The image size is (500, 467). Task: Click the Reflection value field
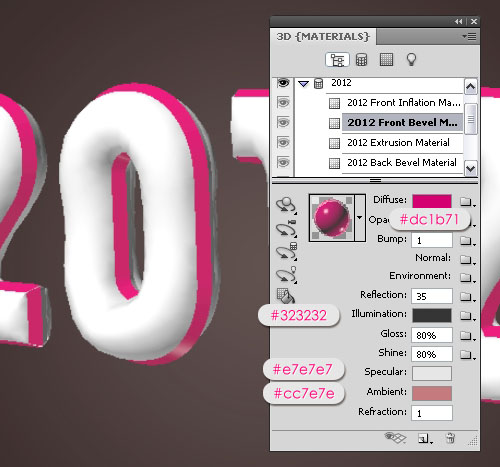tap(432, 296)
